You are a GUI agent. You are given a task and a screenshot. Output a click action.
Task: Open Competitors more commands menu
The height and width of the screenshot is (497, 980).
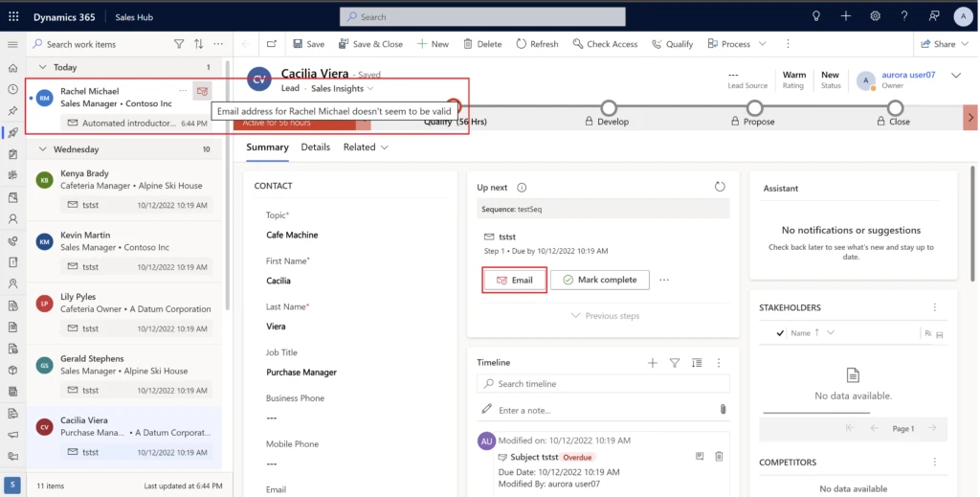tap(935, 462)
